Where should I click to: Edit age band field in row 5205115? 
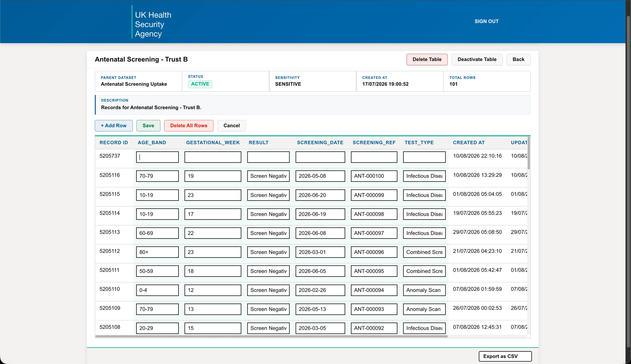(x=157, y=195)
